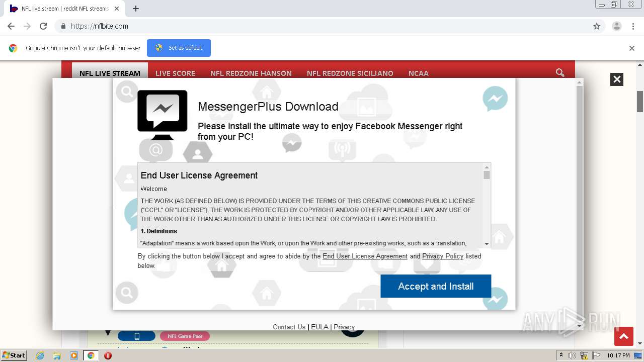This screenshot has width=644, height=362.
Task: Click the '1. Definitions' heading
Action: 159,231
